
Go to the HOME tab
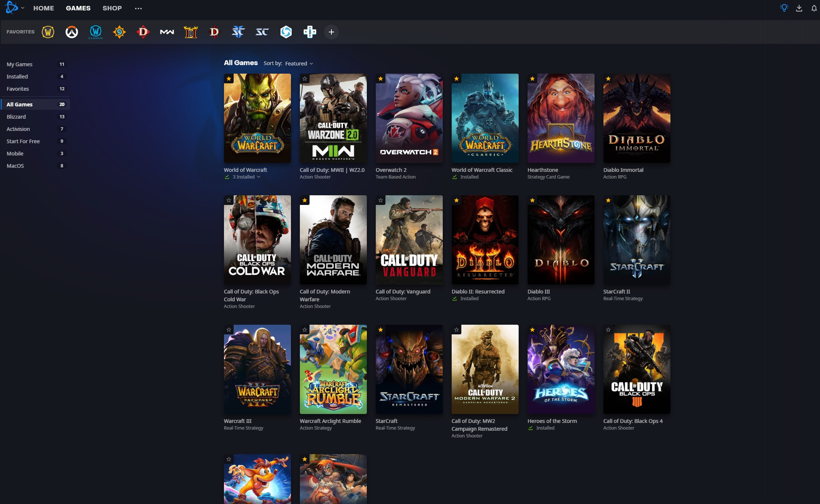click(44, 8)
